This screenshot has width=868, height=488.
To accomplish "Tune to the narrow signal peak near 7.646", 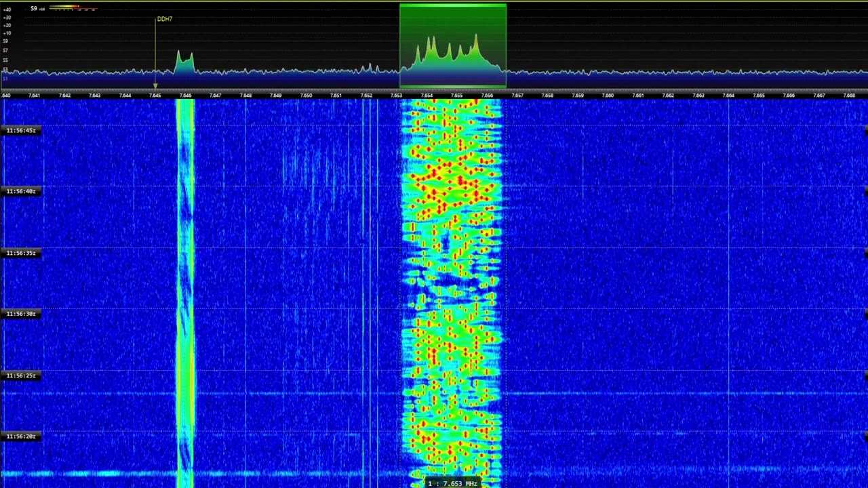I will pos(184,62).
